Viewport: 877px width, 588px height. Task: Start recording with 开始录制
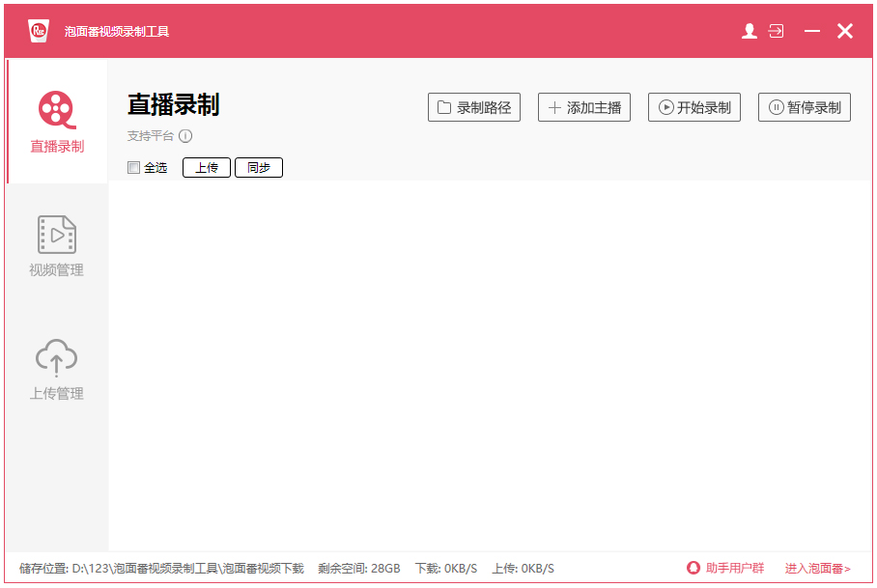click(693, 108)
